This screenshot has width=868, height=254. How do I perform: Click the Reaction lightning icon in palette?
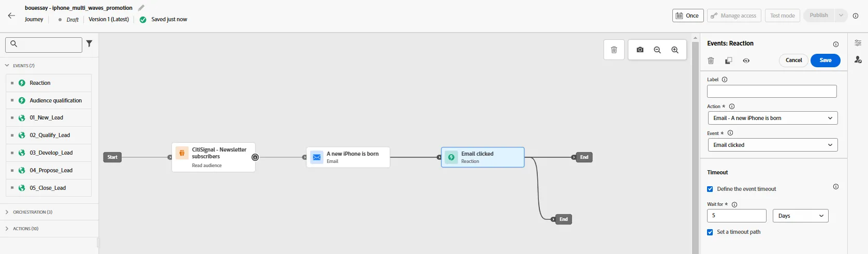click(x=22, y=83)
